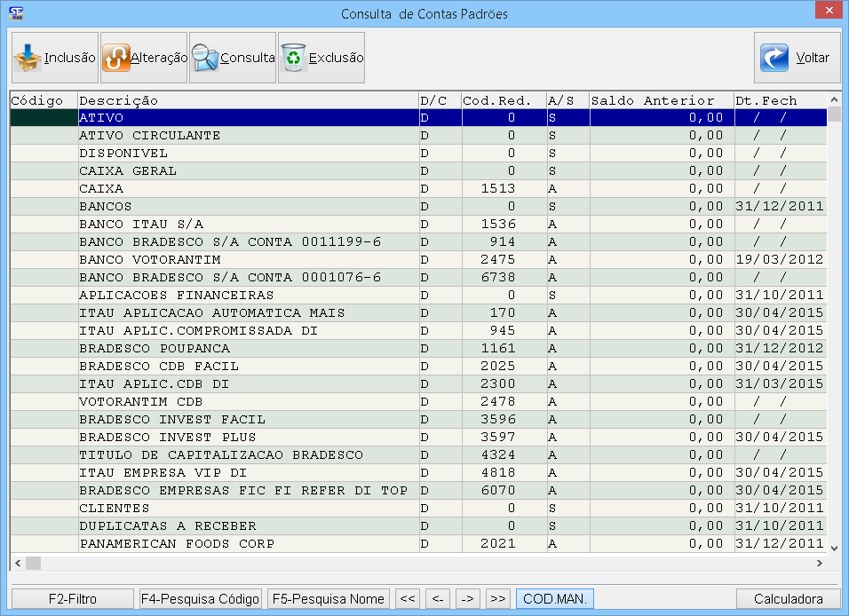Click F4-Pesquisa Código search button
Screen dimensions: 849x616
pos(201,599)
